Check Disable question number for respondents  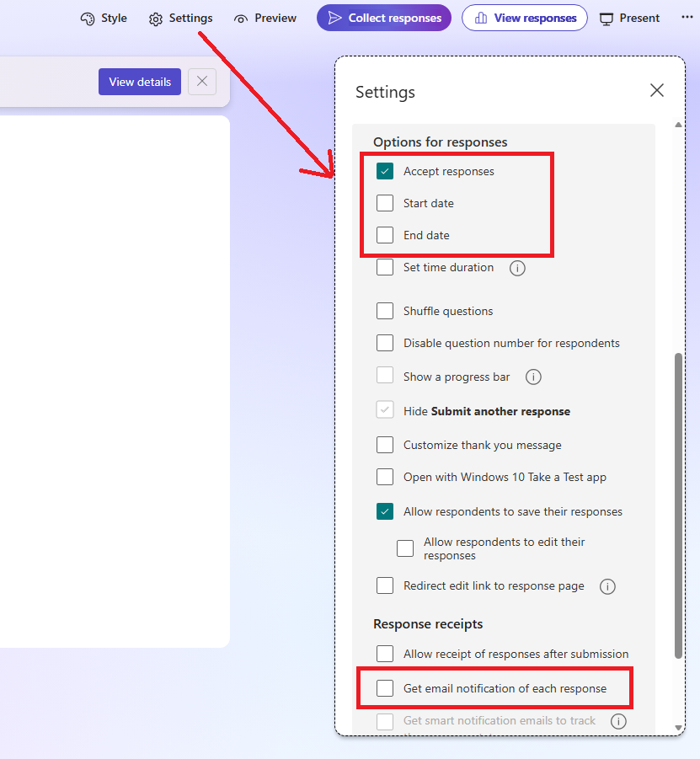tap(385, 343)
